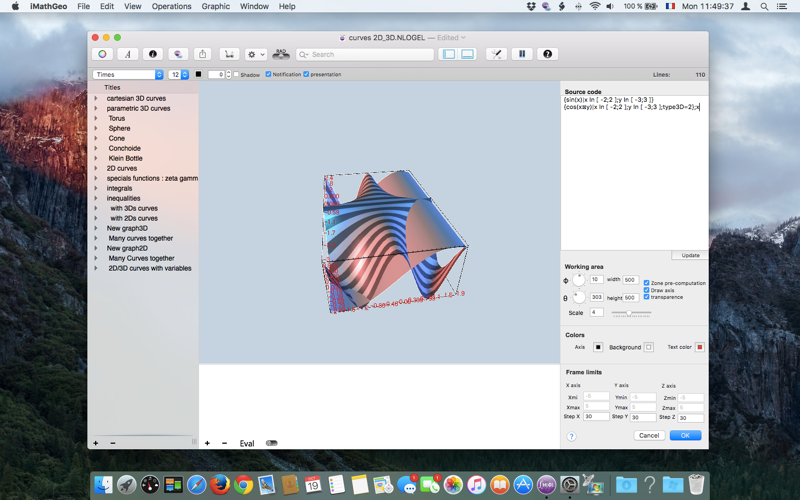Open the color wheel picker in toolbar
Image resolution: width=800 pixels, height=500 pixels.
pos(103,54)
